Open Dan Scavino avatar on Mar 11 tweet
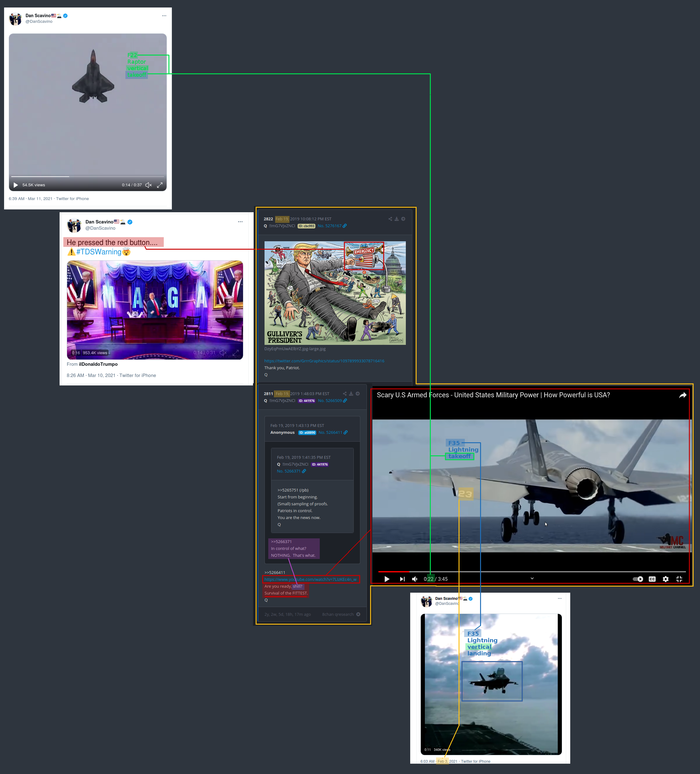Image resolution: width=700 pixels, height=774 pixels. tap(15, 19)
